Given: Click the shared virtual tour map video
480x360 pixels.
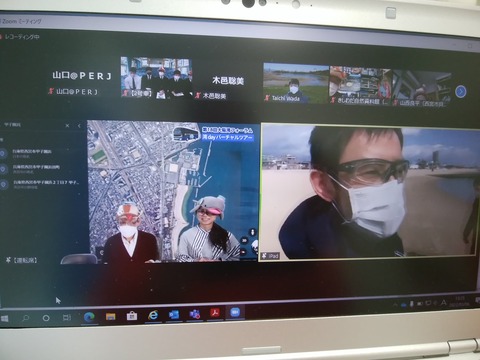Looking at the screenshot, I should (173, 192).
